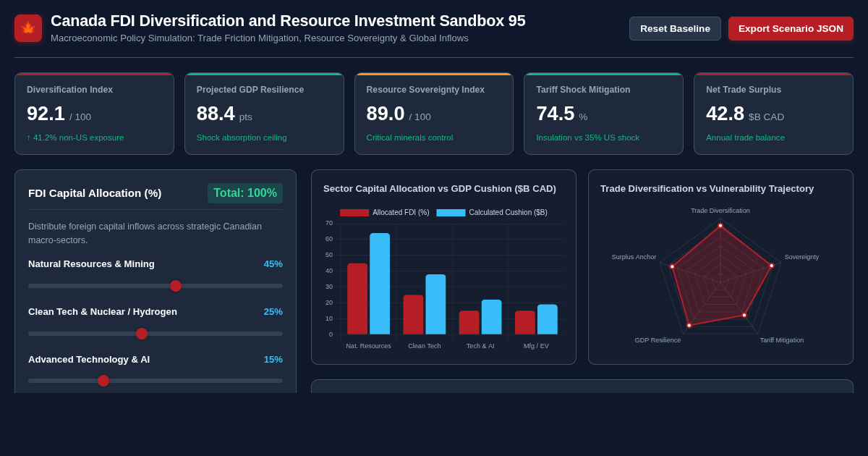
Task: Select the Diversification Index card
Action: [94, 114]
